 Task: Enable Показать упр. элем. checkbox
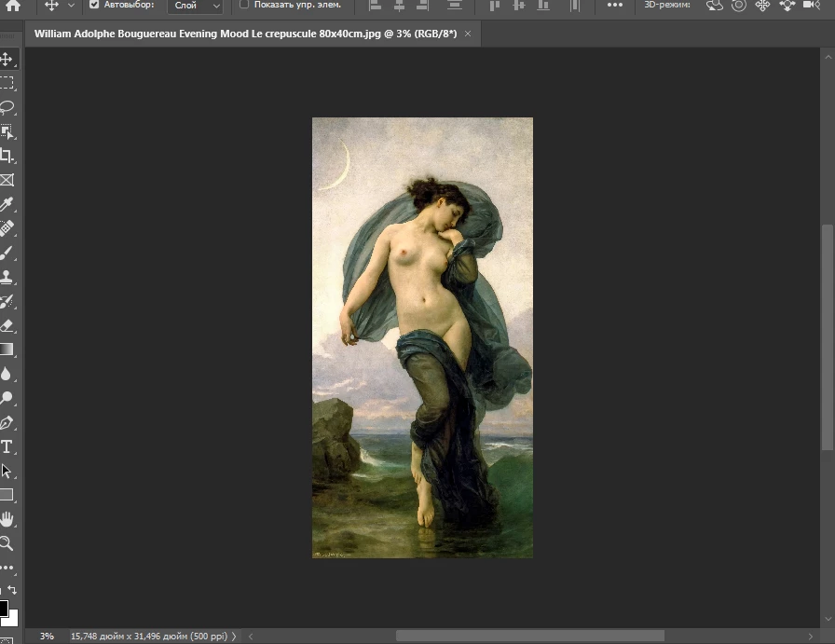tap(244, 5)
